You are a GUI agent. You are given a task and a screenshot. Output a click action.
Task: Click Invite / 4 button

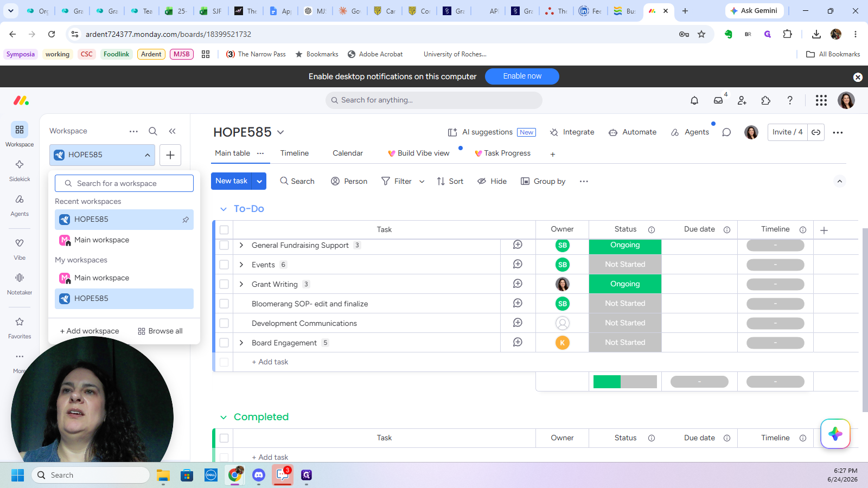[x=787, y=132]
